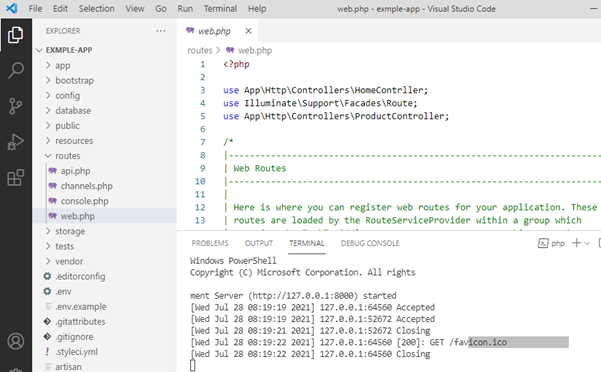Image resolution: width=601 pixels, height=372 pixels.
Task: Open the Edit menu
Action: click(60, 8)
